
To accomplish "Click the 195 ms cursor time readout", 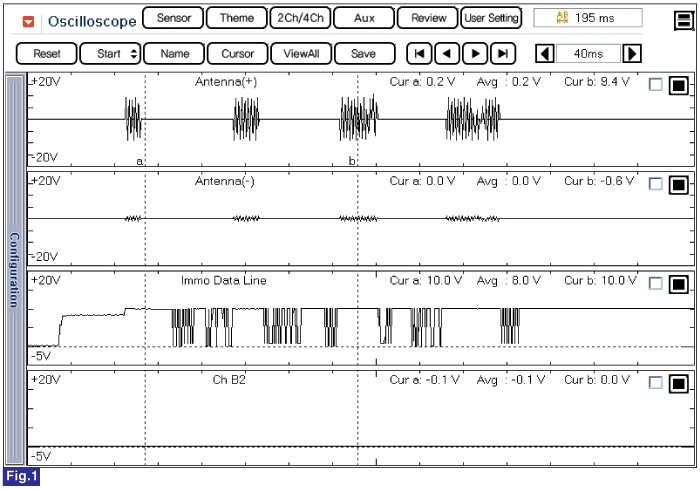I will [x=587, y=18].
